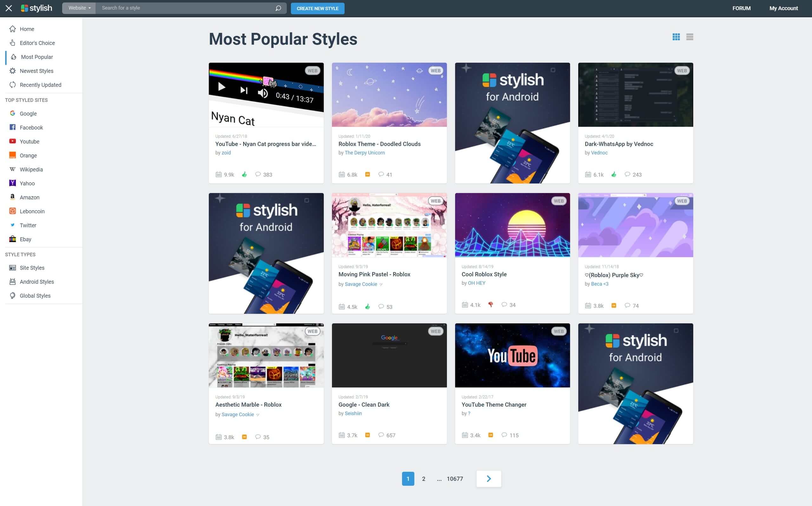Click the 657 comments icon on Google Clean Dark card
The image size is (812, 506).
pos(381,435)
